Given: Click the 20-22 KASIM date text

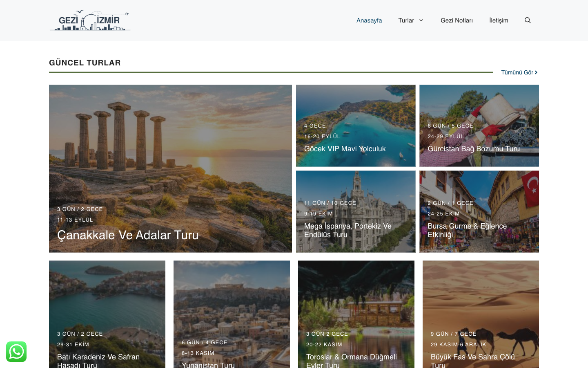Looking at the screenshot, I should (x=324, y=344).
